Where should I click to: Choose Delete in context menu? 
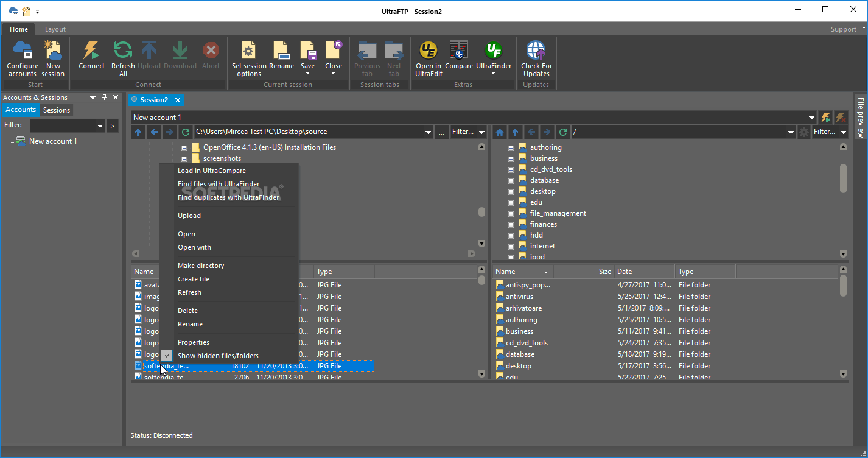coord(187,311)
